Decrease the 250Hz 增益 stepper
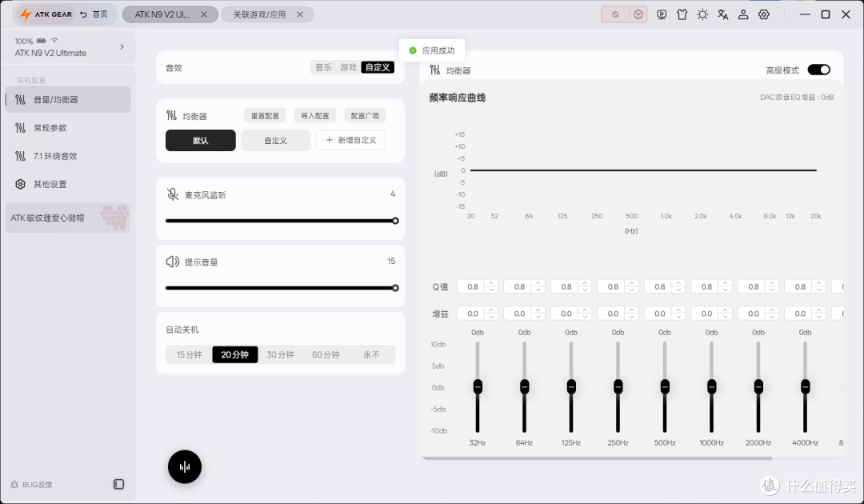The image size is (864, 504). [x=632, y=317]
